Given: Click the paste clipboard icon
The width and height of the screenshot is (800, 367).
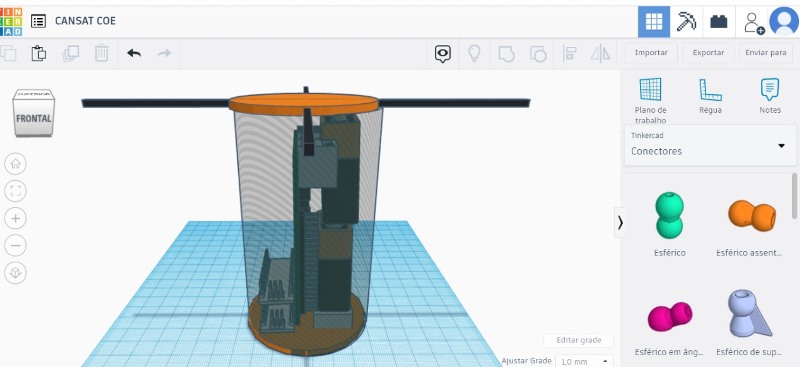Looking at the screenshot, I should [x=39, y=53].
